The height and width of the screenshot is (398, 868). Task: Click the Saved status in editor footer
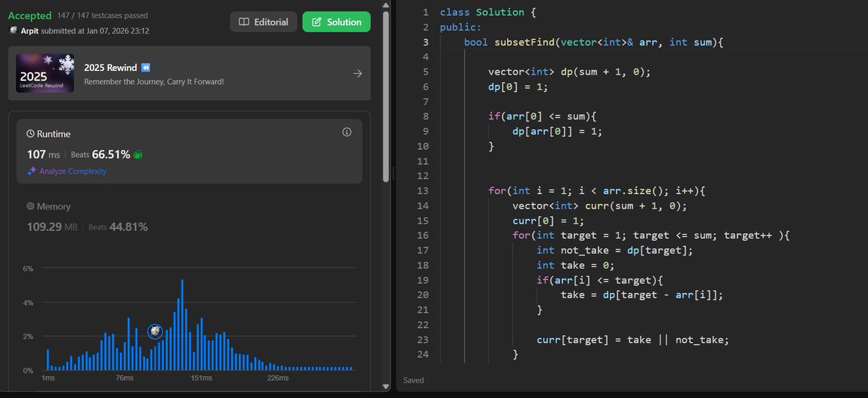[x=414, y=380]
